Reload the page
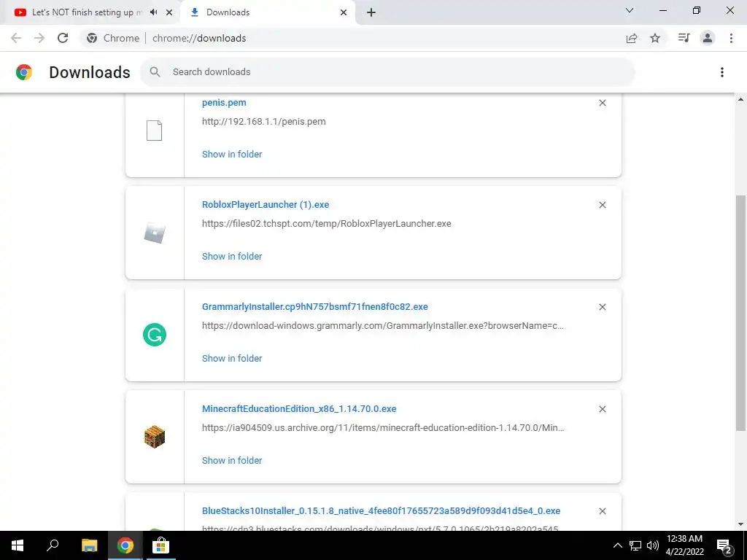 63,38
